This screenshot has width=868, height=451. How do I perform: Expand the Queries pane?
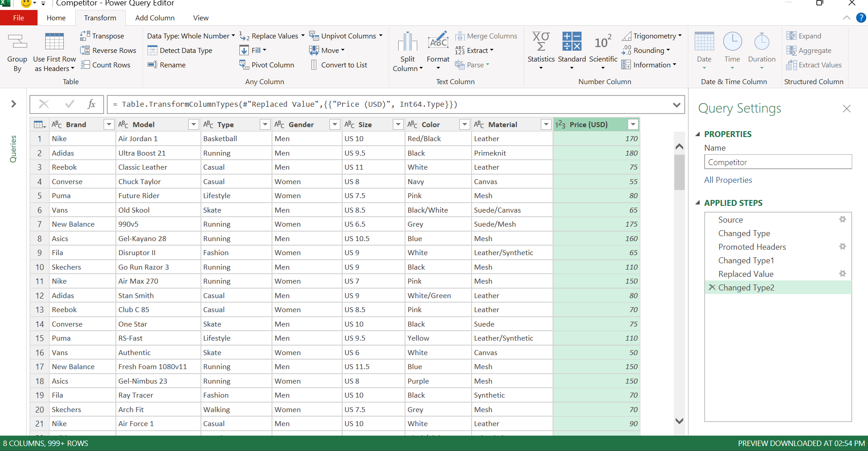(14, 104)
